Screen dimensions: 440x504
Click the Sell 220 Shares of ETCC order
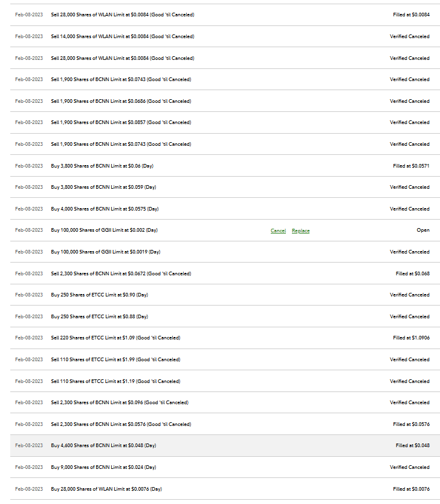[x=115, y=338]
